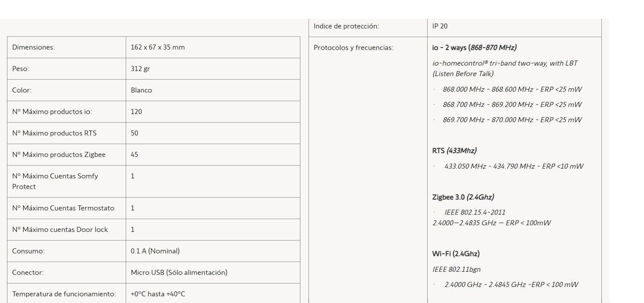Select the Protocolos y frecuencias label
This screenshot has height=303, width=644.
353,48
